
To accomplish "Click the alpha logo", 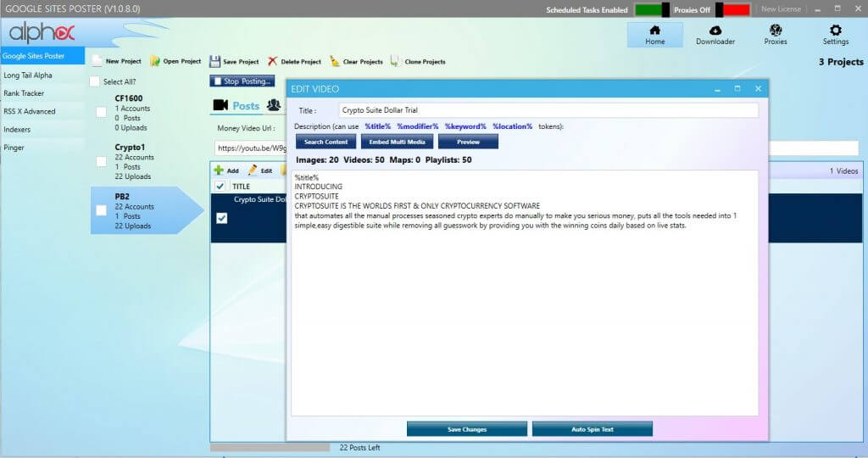I will point(42,33).
